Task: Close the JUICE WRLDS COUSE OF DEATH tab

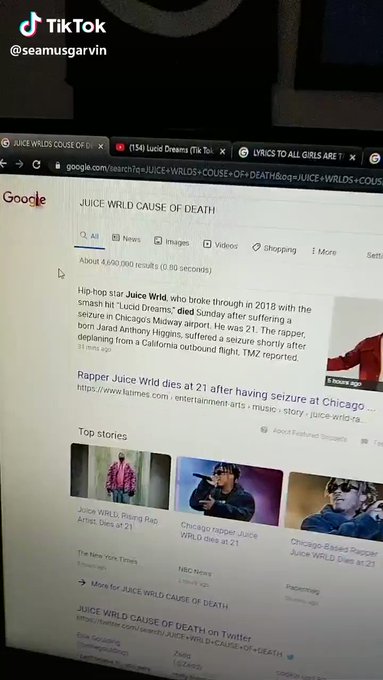Action: click(x=101, y=147)
